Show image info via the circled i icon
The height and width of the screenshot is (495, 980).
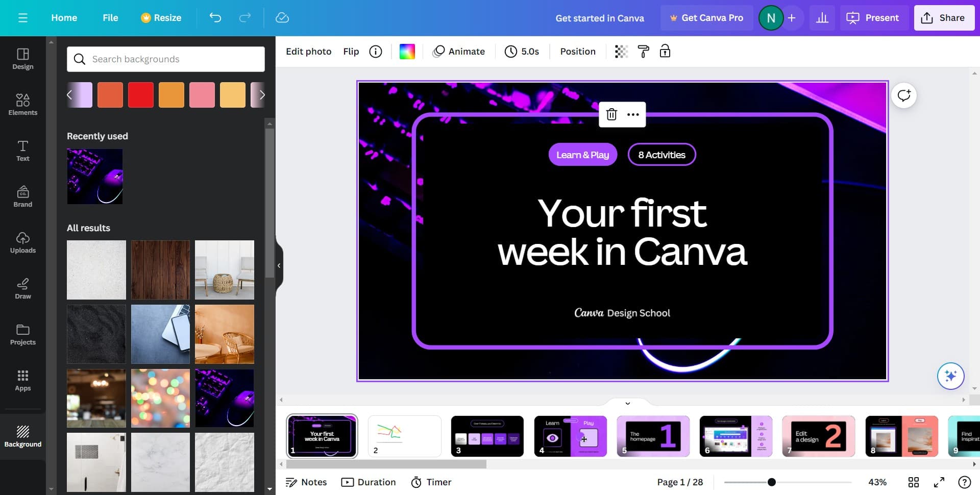(376, 52)
